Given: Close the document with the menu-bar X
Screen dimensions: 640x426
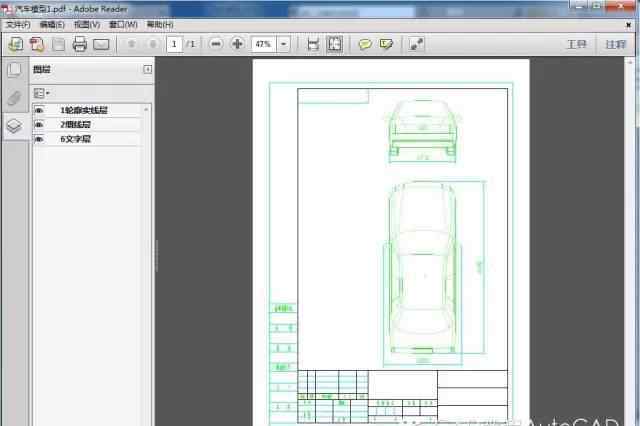Looking at the screenshot, I should 629,25.
